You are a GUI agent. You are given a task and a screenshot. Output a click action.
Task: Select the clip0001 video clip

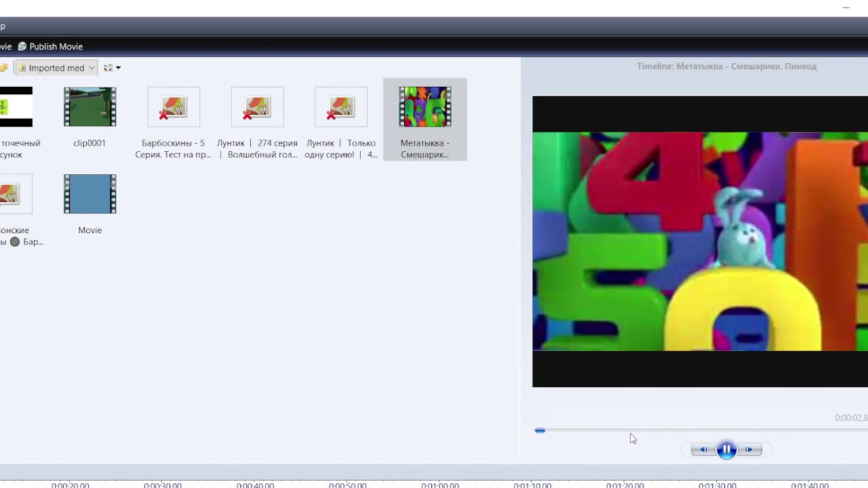90,107
